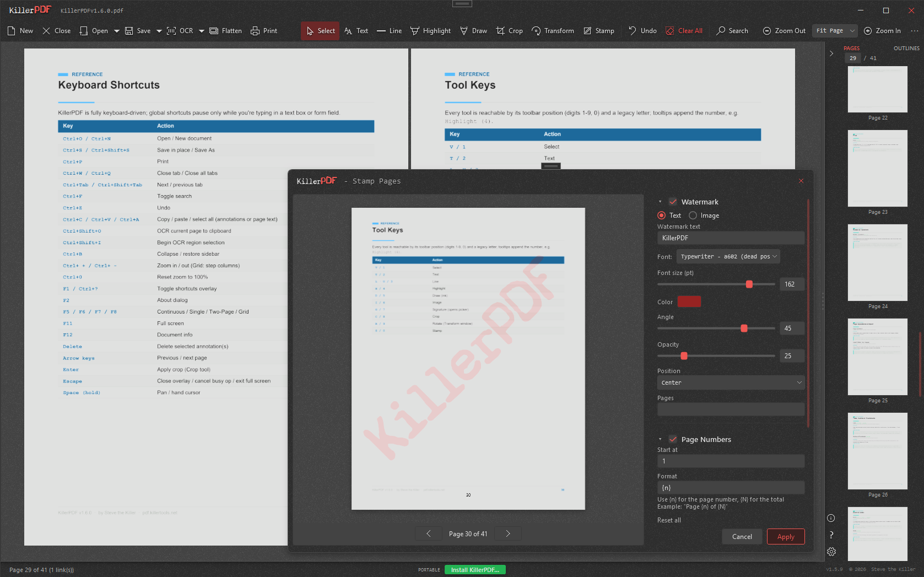Screen dimensions: 924x577
Task: Click Clear All in the toolbar
Action: tap(684, 31)
